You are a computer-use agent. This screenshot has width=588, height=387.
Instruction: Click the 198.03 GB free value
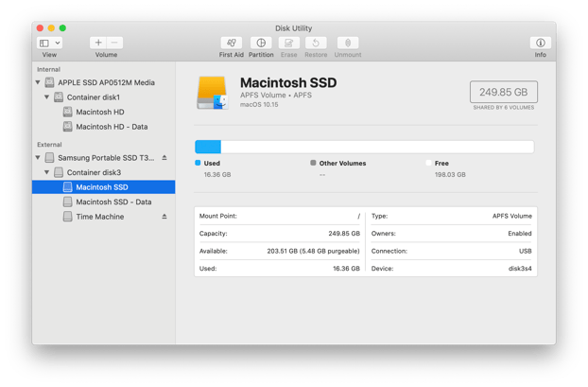(x=450, y=174)
